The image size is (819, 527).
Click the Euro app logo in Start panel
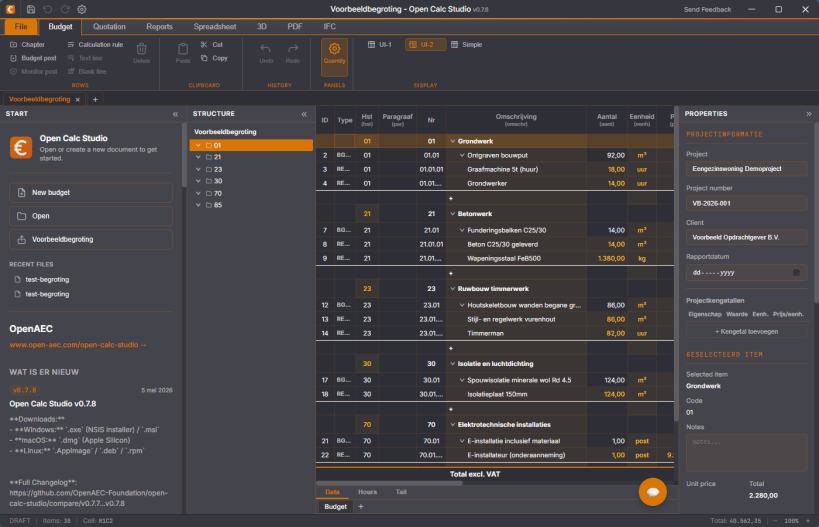coord(21,147)
